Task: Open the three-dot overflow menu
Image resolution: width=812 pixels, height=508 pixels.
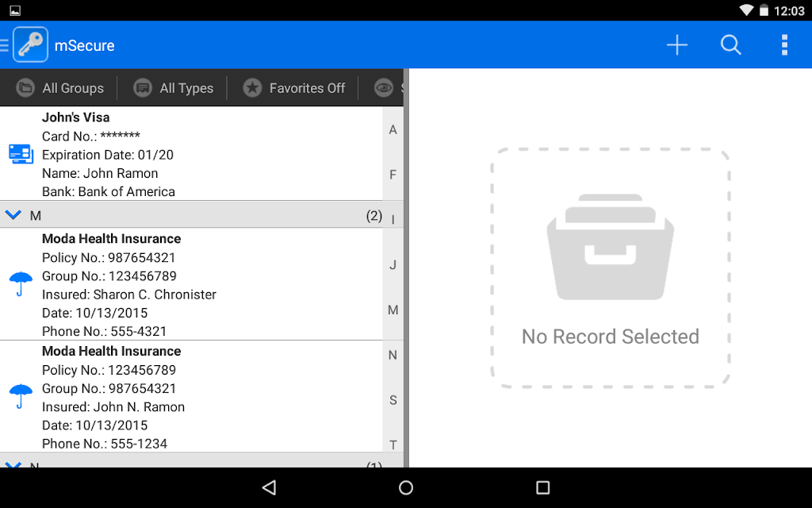Action: tap(784, 45)
